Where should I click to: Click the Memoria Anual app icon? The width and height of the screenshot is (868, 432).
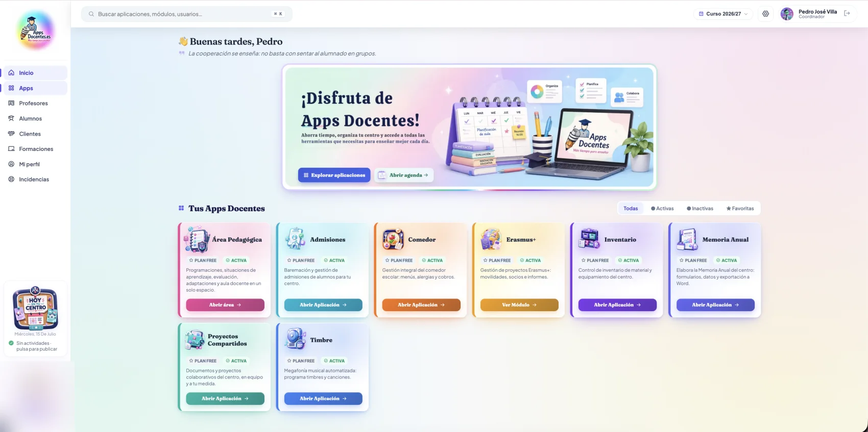coord(687,239)
